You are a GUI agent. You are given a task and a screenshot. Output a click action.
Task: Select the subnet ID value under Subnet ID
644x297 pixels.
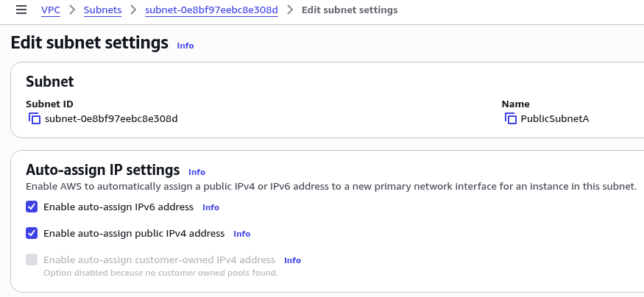pyautogui.click(x=111, y=119)
